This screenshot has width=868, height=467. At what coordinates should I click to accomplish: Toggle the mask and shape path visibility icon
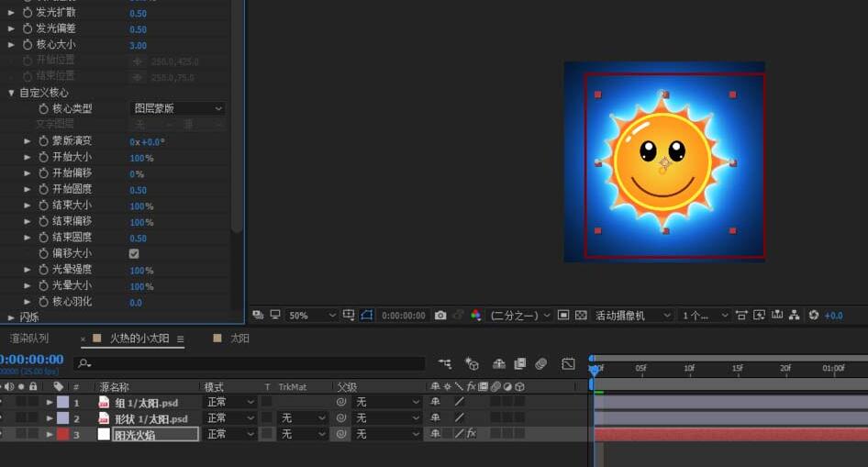click(x=367, y=316)
